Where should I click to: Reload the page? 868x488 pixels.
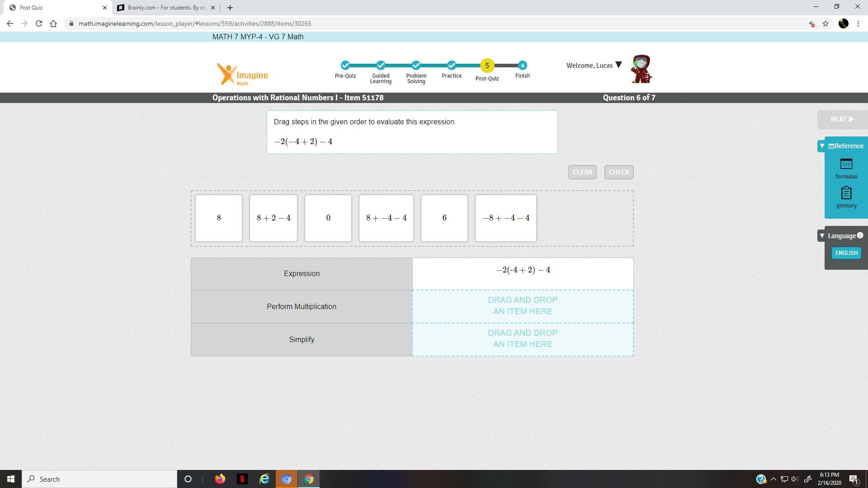point(39,23)
